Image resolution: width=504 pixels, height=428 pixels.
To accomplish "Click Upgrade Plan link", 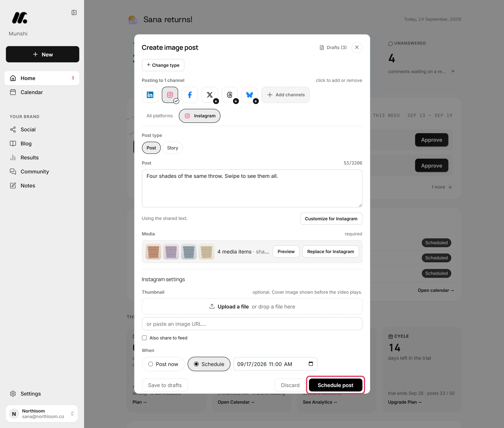I will click(405, 402).
